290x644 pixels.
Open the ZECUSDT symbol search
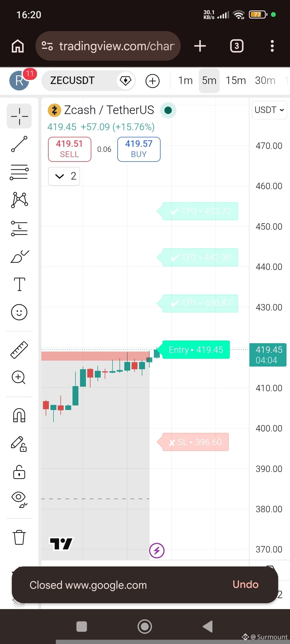click(73, 80)
